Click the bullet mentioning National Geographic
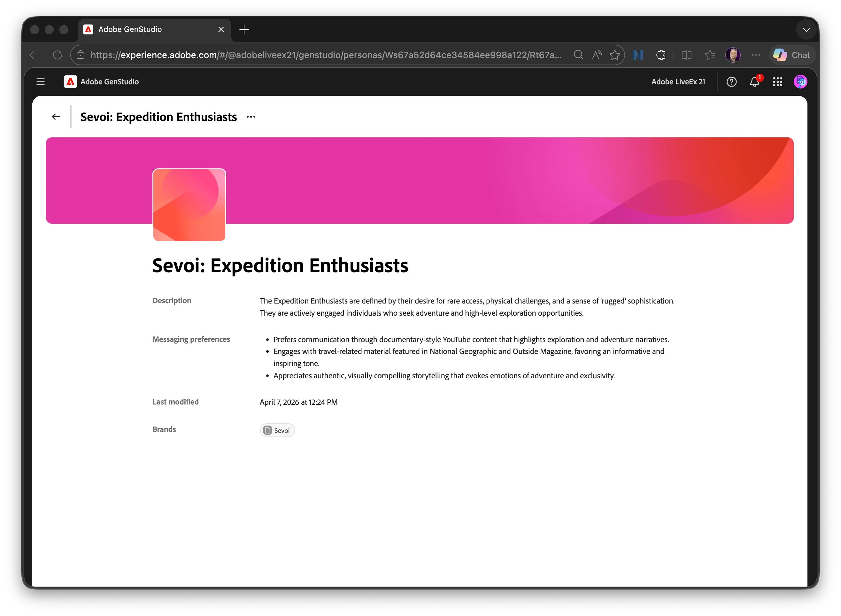The height and width of the screenshot is (616, 841). coord(469,357)
